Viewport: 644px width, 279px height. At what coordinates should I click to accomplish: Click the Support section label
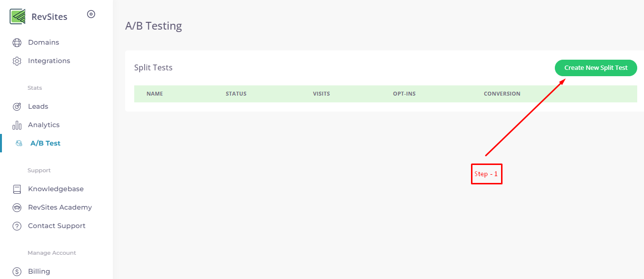tap(39, 171)
